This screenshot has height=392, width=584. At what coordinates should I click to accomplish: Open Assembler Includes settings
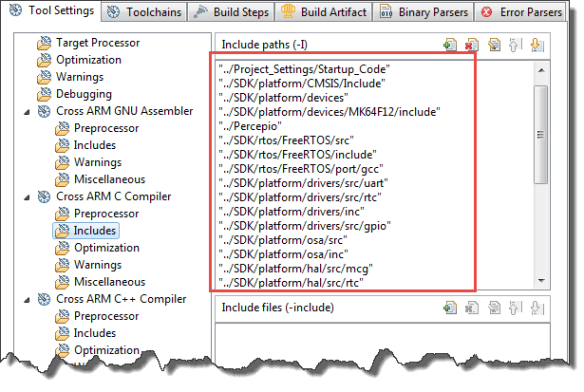(85, 145)
